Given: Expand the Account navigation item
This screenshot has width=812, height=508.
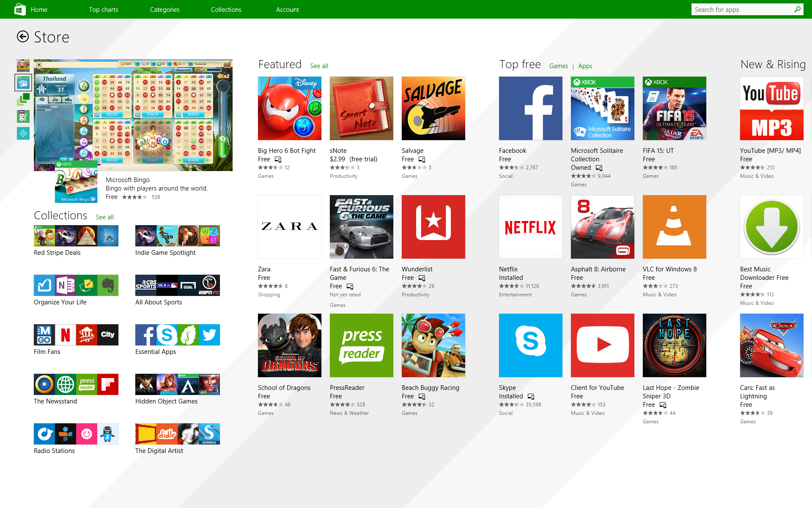Looking at the screenshot, I should coord(288,9).
